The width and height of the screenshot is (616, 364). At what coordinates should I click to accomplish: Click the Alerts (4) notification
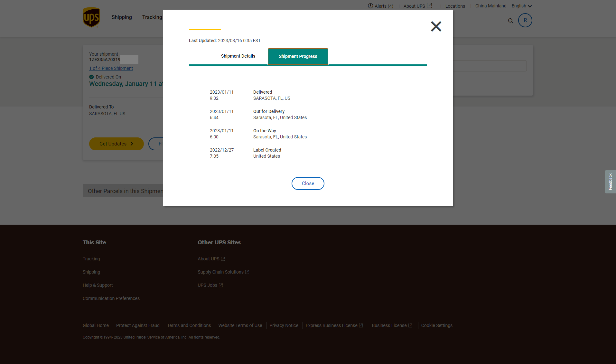click(x=380, y=6)
